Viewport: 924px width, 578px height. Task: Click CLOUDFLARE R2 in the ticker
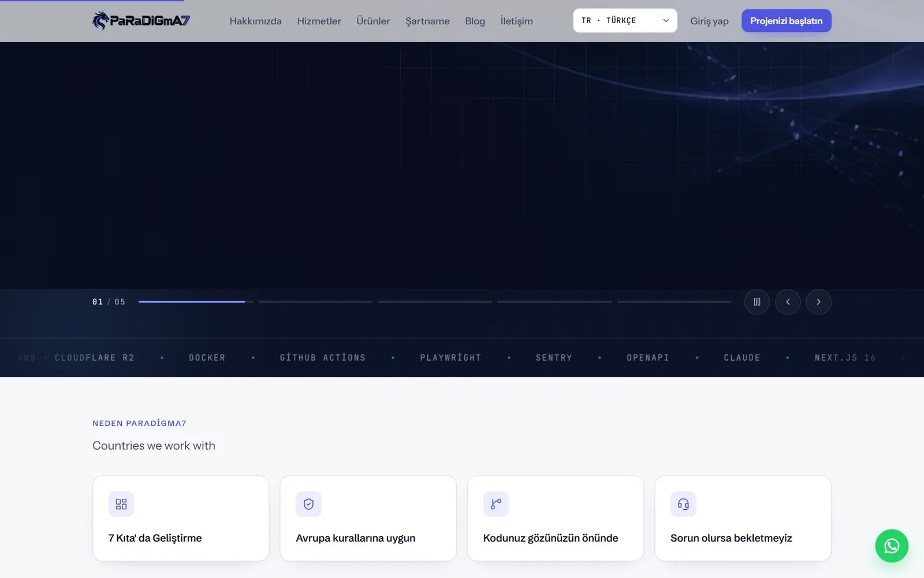point(95,358)
